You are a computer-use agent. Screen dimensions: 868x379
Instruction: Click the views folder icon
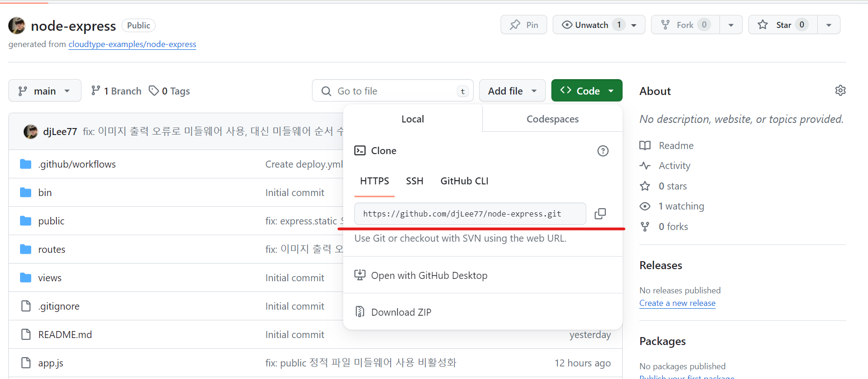(x=26, y=277)
